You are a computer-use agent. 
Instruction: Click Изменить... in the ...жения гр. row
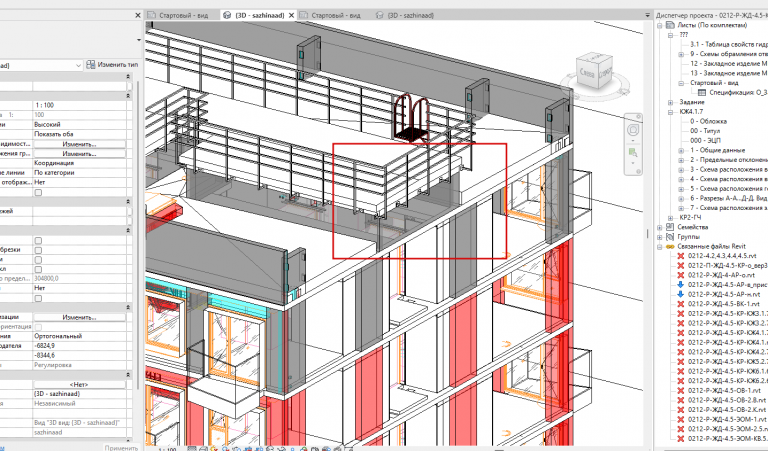coord(79,154)
